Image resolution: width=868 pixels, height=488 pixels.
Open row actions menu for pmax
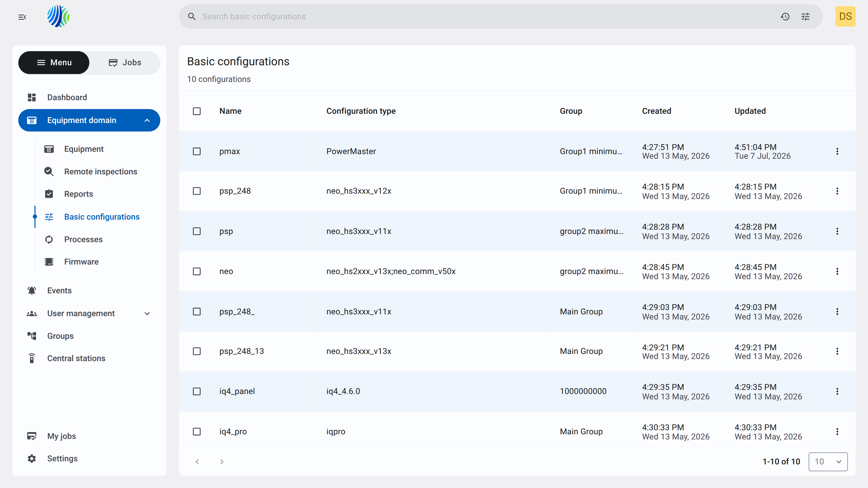837,152
